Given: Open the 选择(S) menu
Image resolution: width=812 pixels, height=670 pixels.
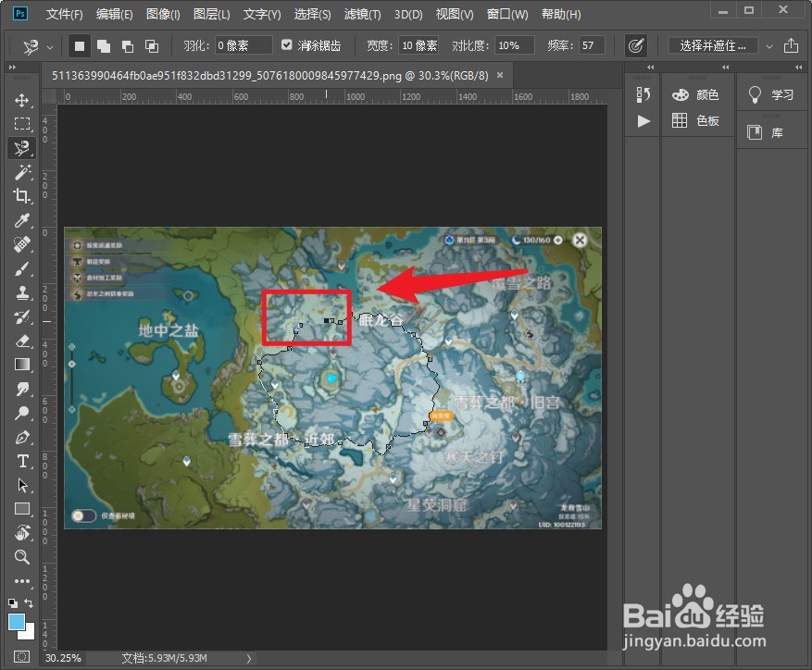Looking at the screenshot, I should [x=312, y=15].
